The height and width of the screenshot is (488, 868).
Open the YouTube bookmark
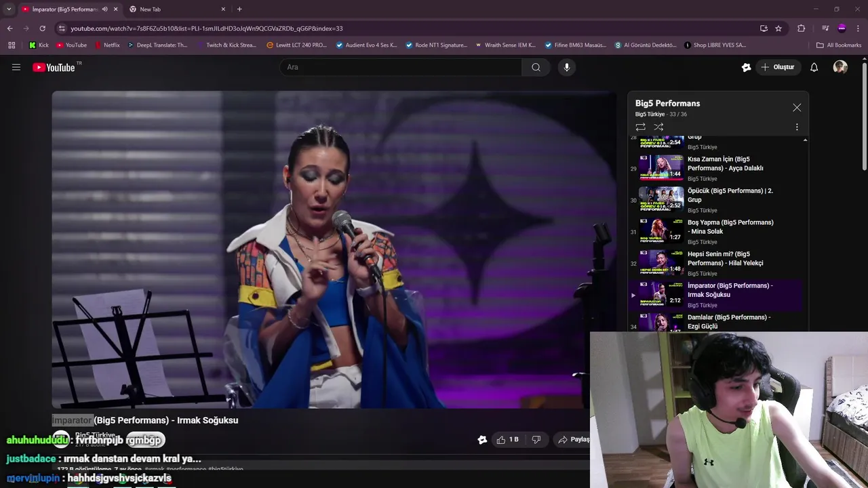(71, 45)
